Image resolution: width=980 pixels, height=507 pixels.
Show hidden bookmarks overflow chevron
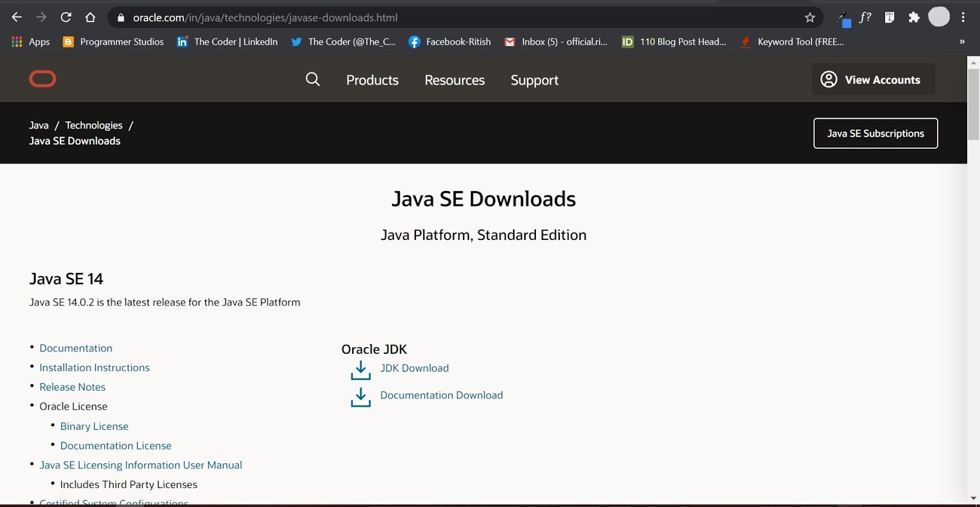[962, 42]
